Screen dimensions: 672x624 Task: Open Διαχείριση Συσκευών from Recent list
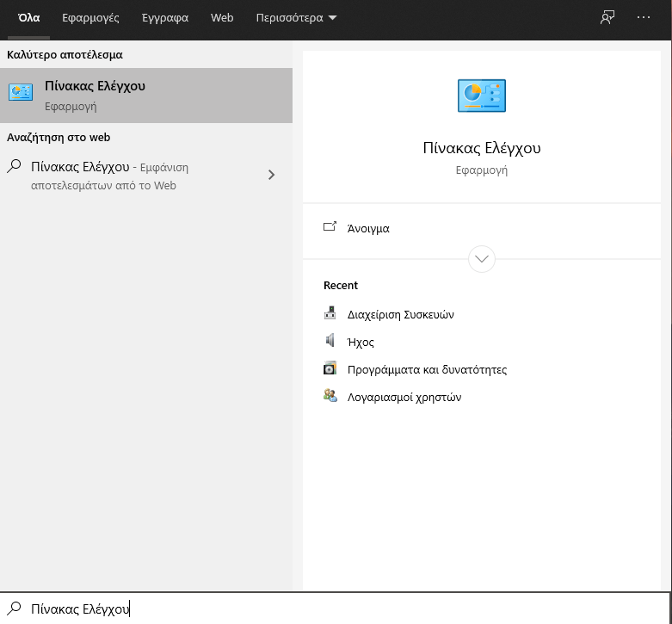point(400,314)
